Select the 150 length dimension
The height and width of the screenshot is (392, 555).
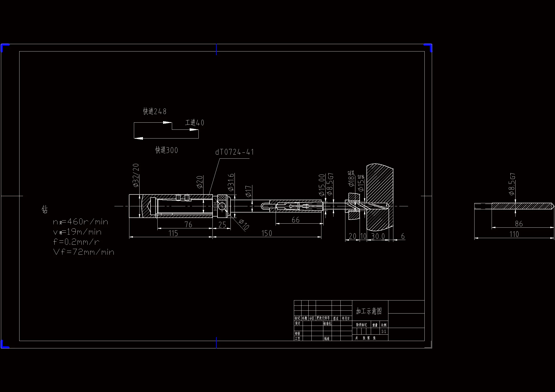[267, 233]
